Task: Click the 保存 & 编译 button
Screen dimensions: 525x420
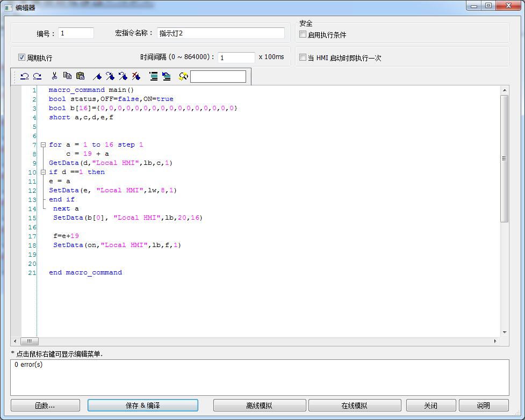Action: point(142,405)
